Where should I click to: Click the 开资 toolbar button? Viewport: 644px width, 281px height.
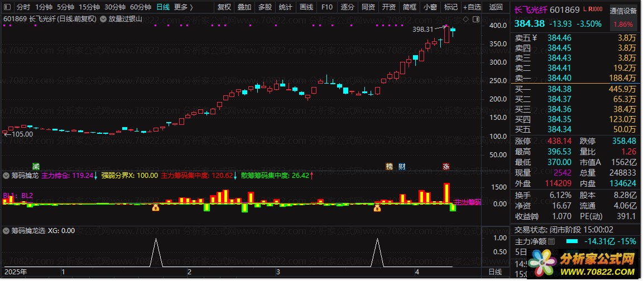click(388, 7)
